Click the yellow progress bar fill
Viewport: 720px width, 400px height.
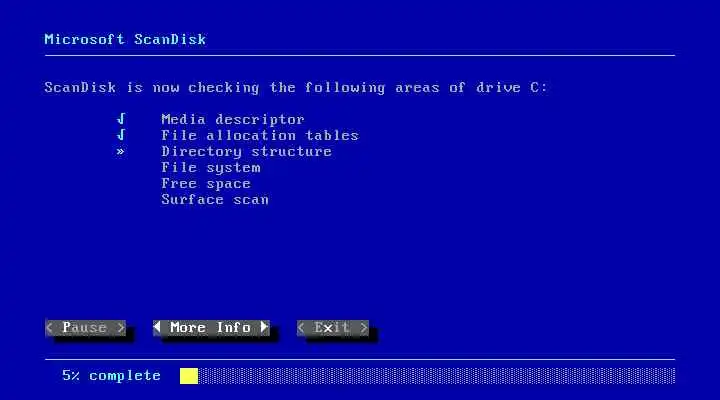[189, 376]
